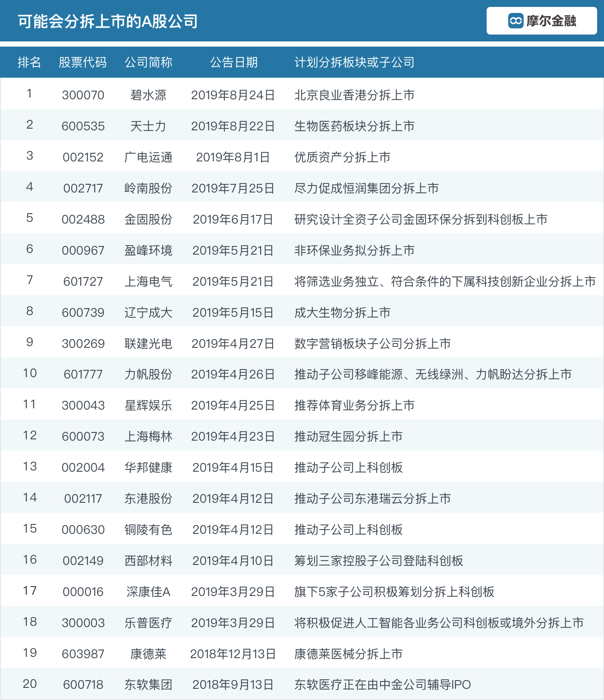Click company name 深康佳A

pos(148,592)
